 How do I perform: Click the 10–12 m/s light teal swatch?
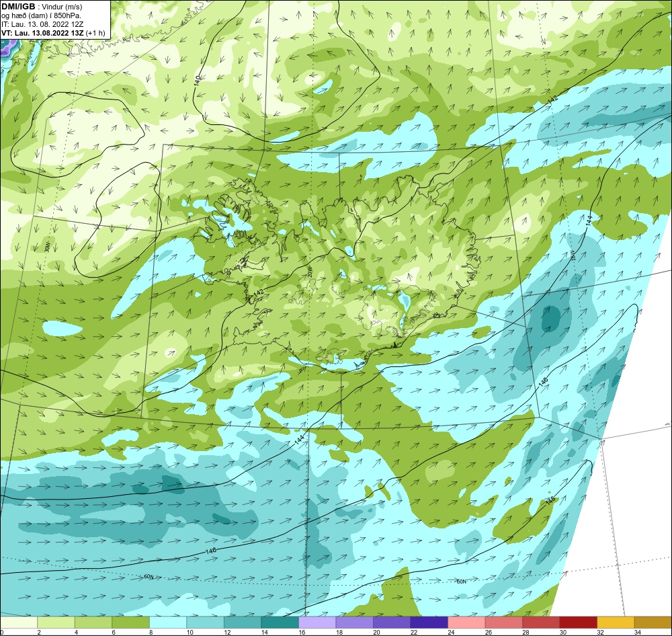click(x=205, y=623)
